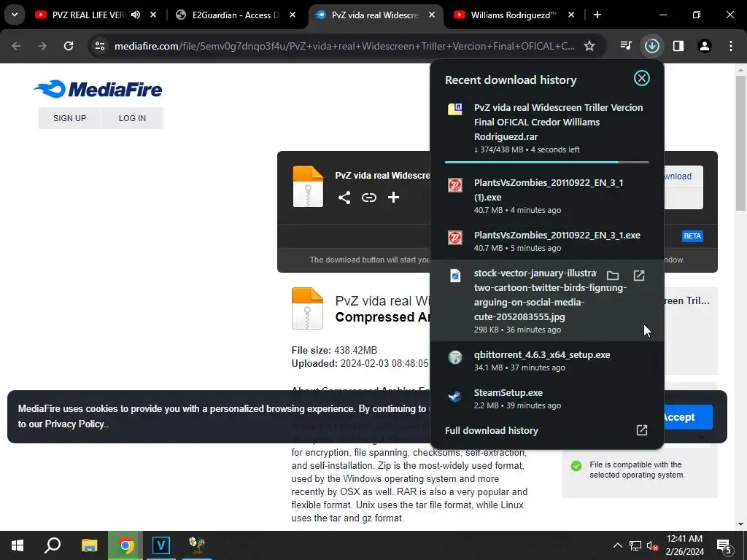Click the SIGN UP button
This screenshot has height=560, width=747.
pyautogui.click(x=69, y=118)
